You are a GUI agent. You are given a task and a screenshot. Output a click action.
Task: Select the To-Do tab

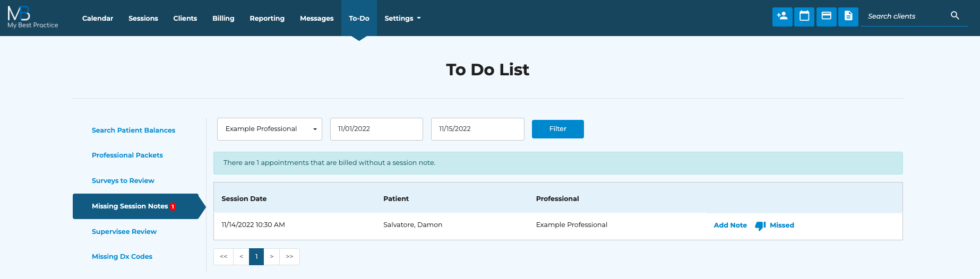359,18
